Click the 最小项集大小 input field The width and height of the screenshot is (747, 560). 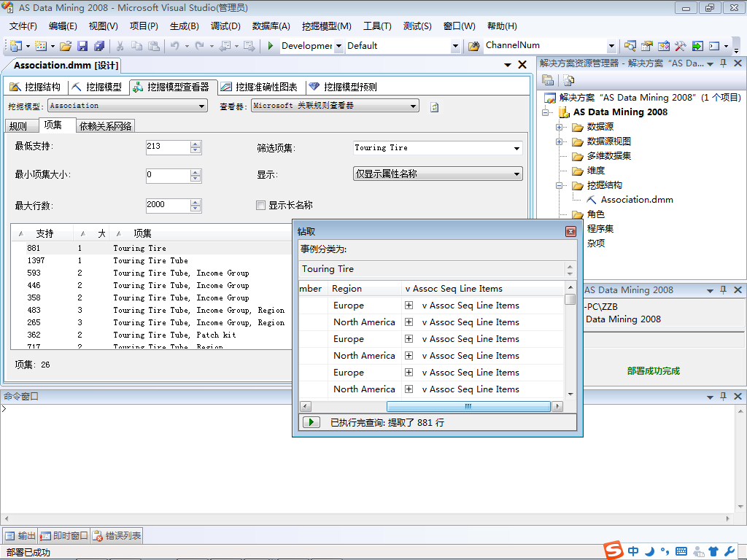(169, 175)
